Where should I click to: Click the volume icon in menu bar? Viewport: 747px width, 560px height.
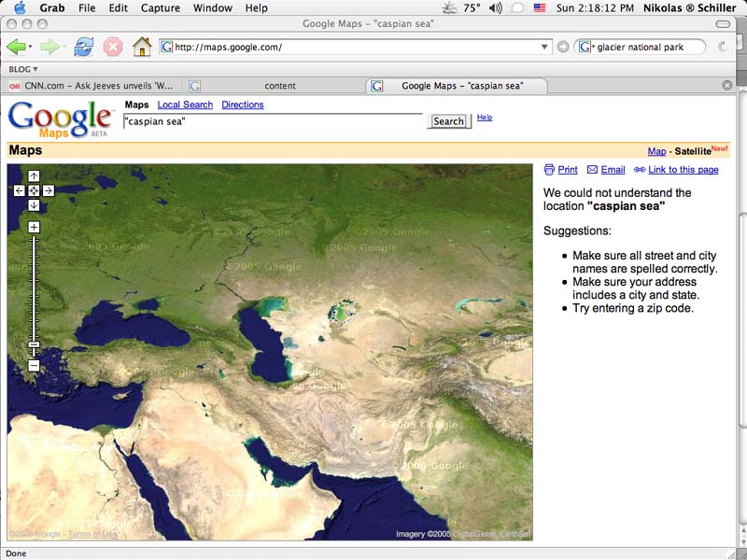tap(496, 8)
